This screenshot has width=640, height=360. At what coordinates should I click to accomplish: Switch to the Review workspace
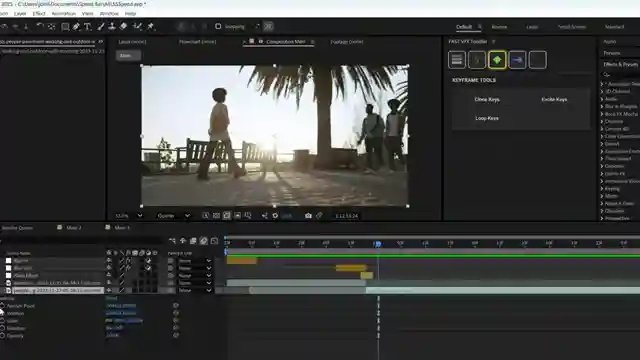(499, 27)
